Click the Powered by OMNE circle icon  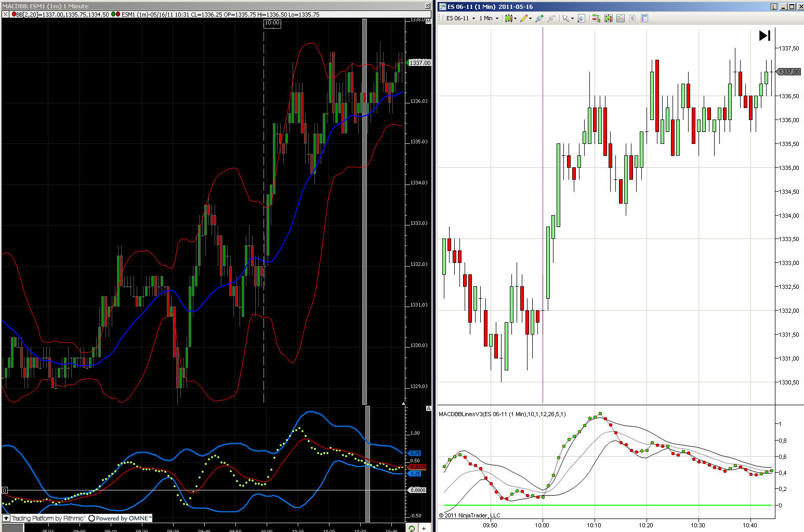click(x=91, y=518)
